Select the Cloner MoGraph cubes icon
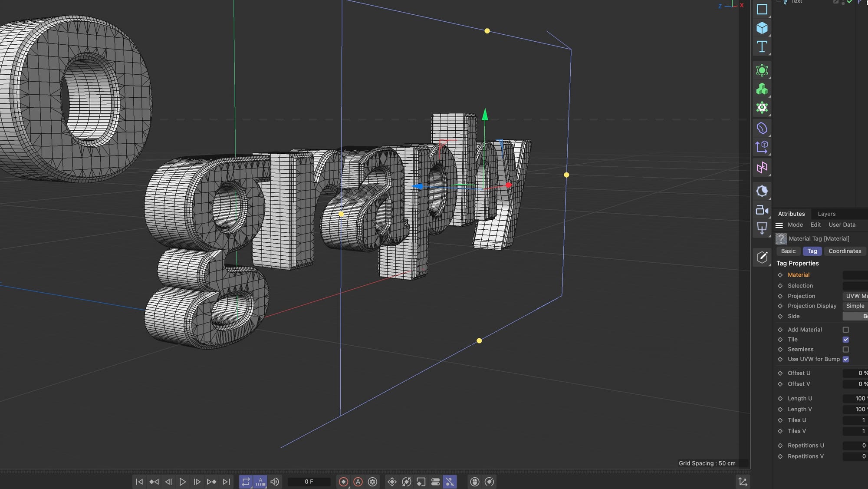Screen dimensions: 868x489 tap(762, 89)
